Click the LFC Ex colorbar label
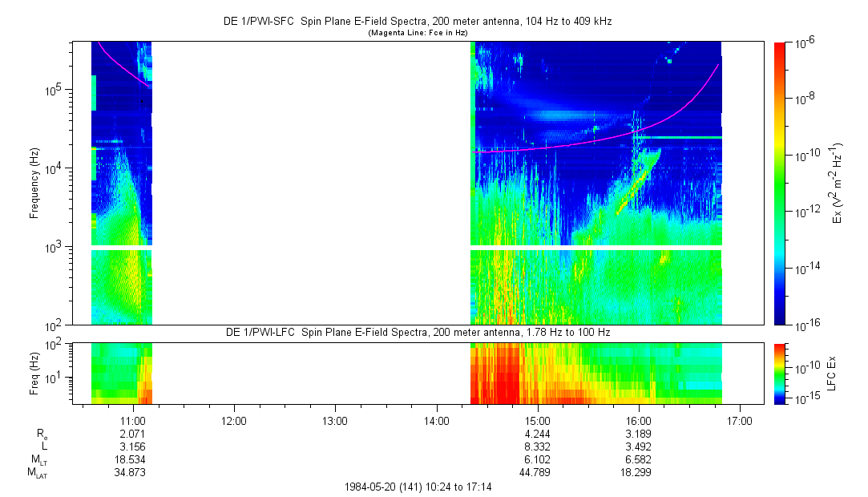Screen dimensions: 868x497 833,374
